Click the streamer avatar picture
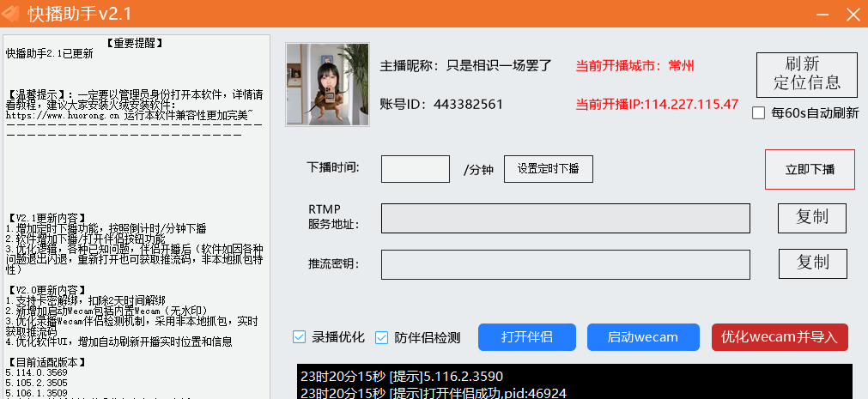The width and height of the screenshot is (868, 399). (x=321, y=85)
